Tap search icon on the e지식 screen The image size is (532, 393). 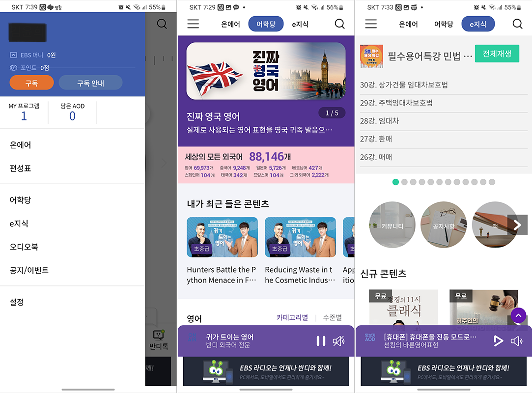point(517,24)
